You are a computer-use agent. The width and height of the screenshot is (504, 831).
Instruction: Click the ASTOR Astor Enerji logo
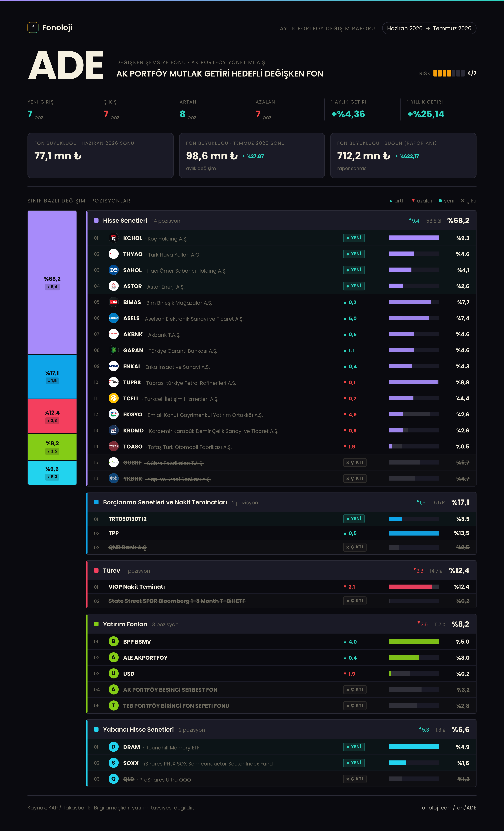[x=114, y=286]
